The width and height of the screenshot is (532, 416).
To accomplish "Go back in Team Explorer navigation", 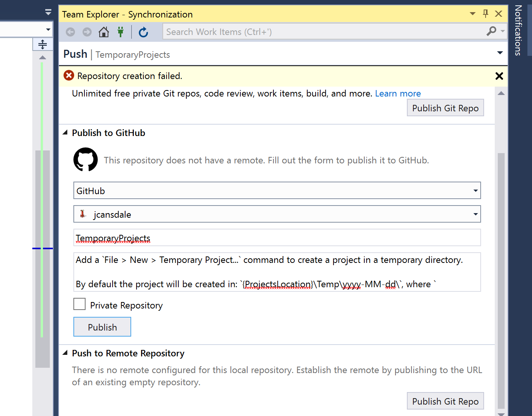I will pos(70,32).
